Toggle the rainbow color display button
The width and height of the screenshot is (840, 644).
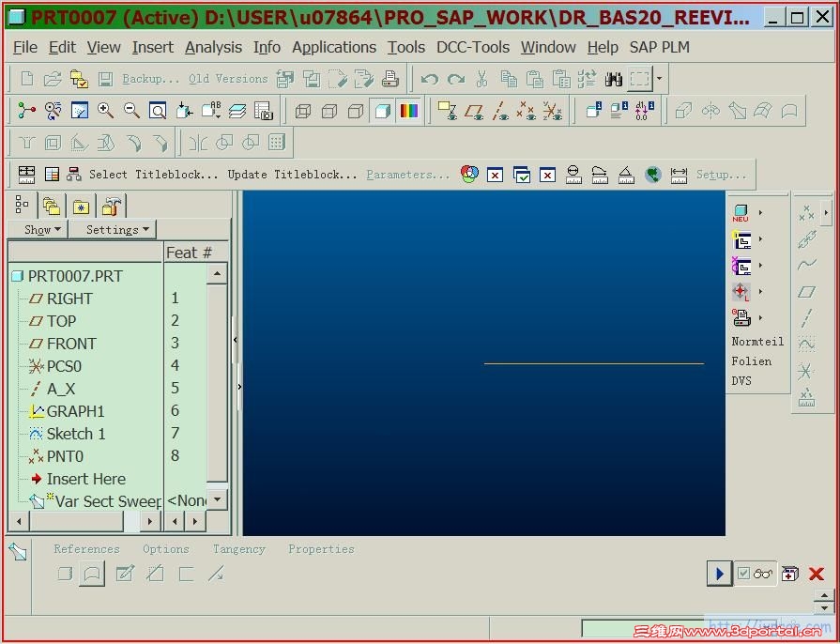click(x=409, y=111)
